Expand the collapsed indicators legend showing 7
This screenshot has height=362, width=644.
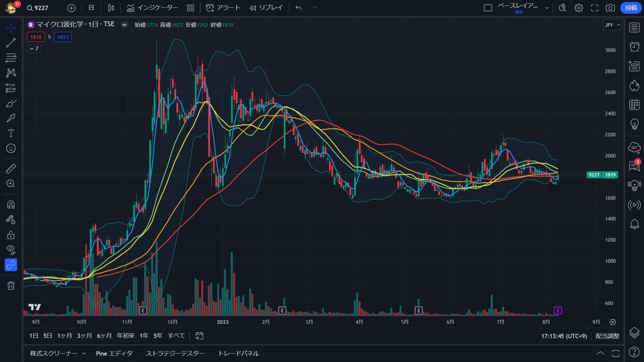tap(34, 49)
